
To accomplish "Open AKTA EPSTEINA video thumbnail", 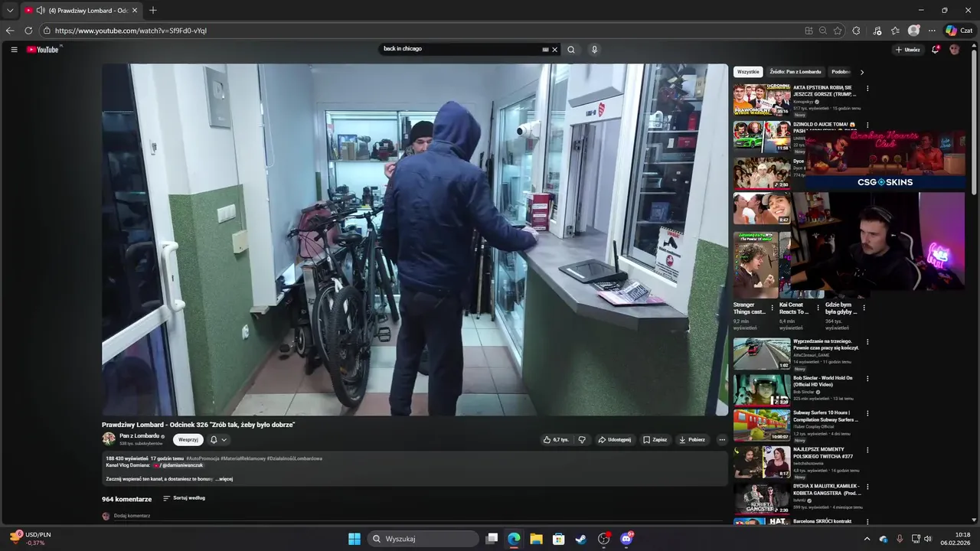I will pyautogui.click(x=762, y=99).
